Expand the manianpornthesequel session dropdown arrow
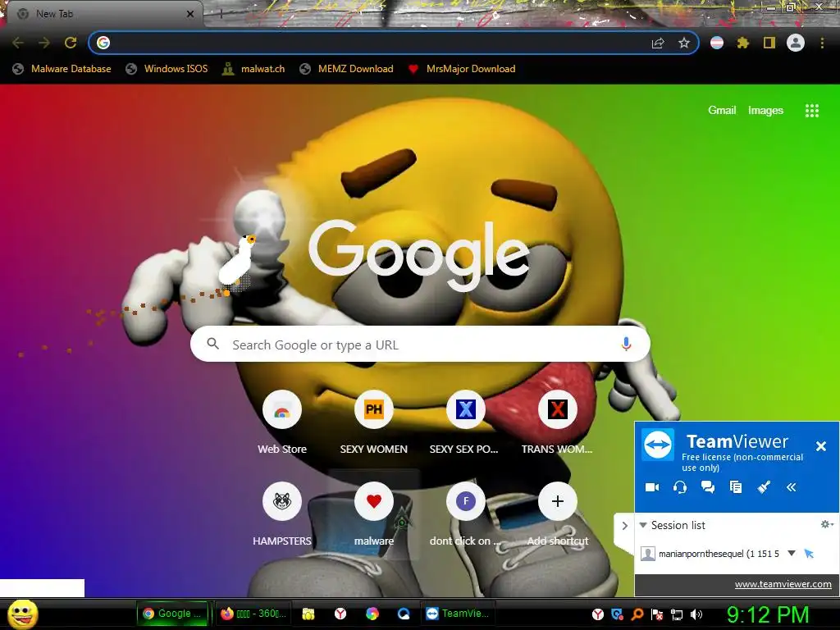The image size is (840, 630). coord(792,554)
